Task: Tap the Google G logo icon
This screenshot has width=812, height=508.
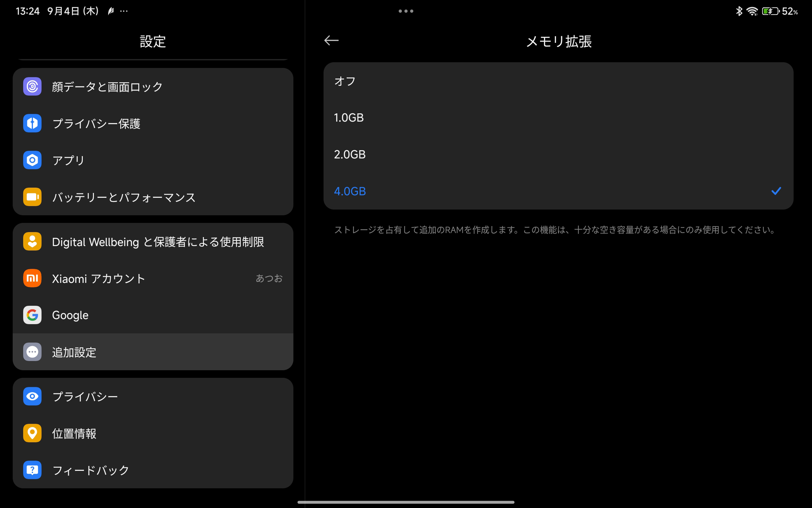Action: pyautogui.click(x=32, y=315)
